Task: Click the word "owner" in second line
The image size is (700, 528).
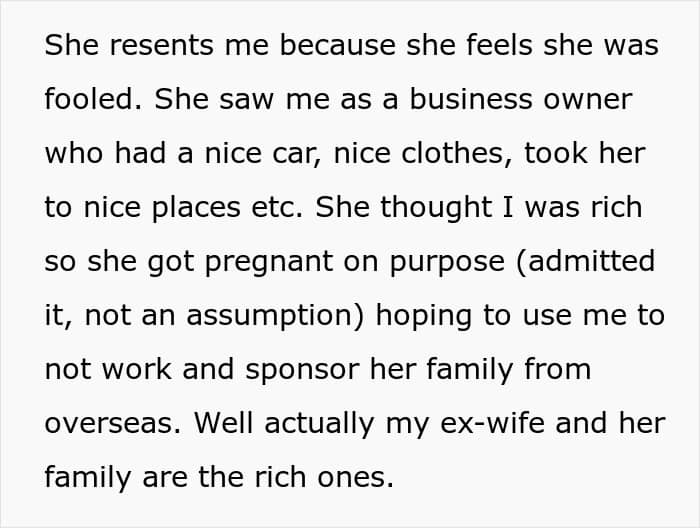Action: coord(587,99)
